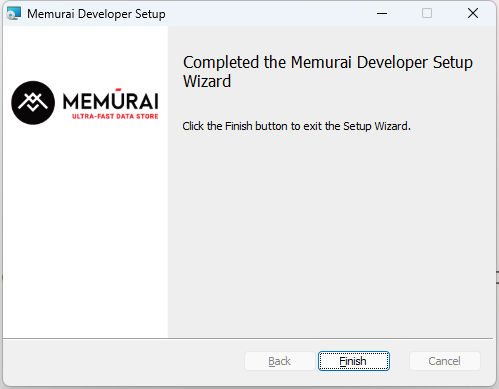Click the Memurai Developer Setup title text

96,14
